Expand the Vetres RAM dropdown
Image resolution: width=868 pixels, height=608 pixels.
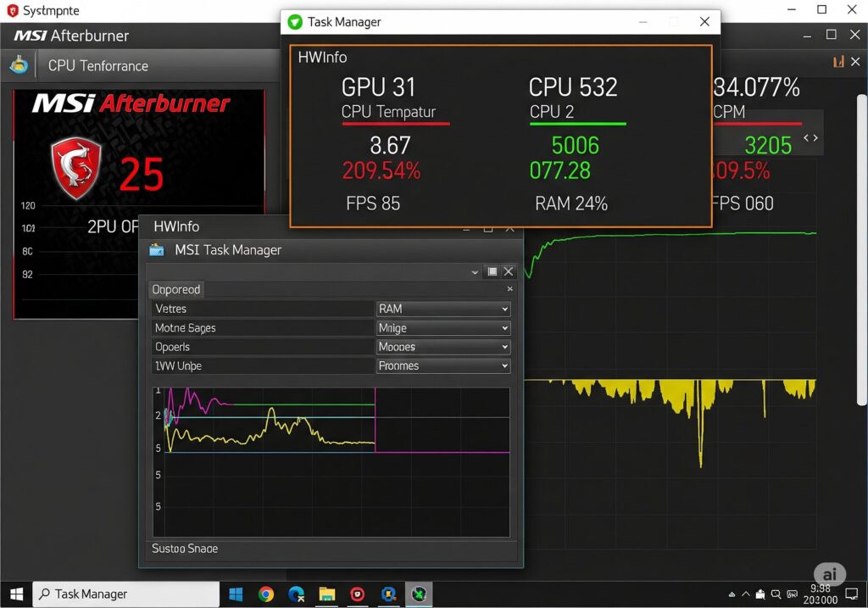[443, 310]
